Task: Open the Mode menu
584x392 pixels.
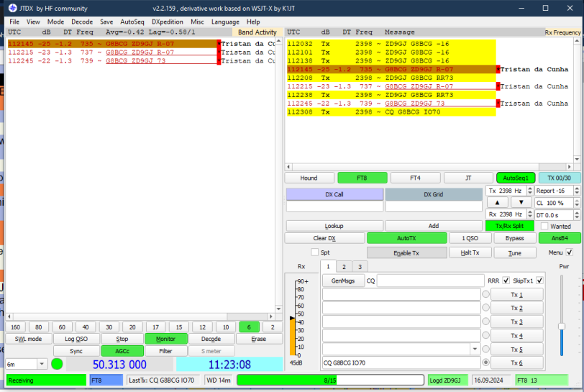Action: click(x=55, y=22)
